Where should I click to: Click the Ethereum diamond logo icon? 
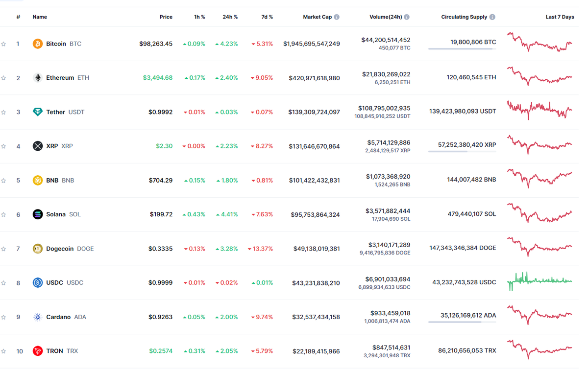click(x=38, y=78)
